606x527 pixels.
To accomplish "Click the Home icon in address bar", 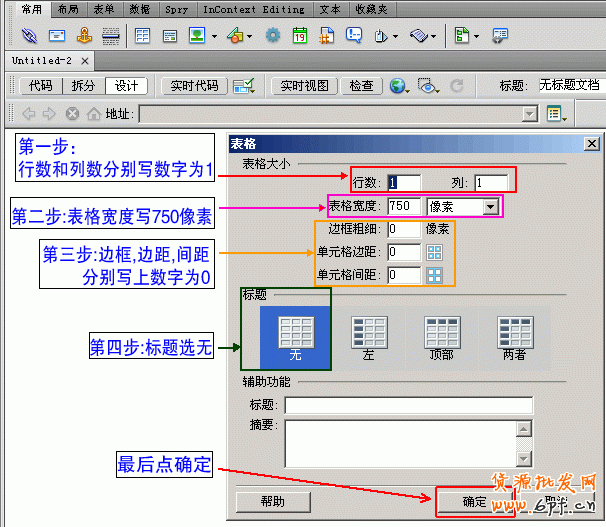I will tap(92, 114).
